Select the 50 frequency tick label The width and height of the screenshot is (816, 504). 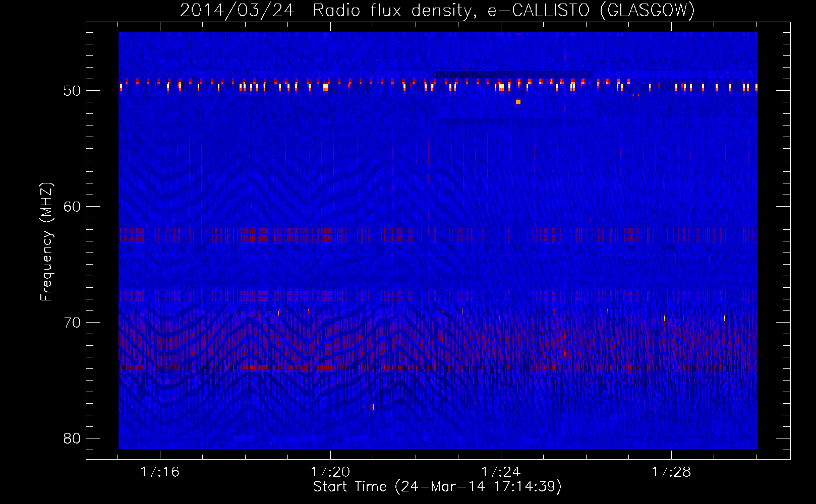[73, 91]
